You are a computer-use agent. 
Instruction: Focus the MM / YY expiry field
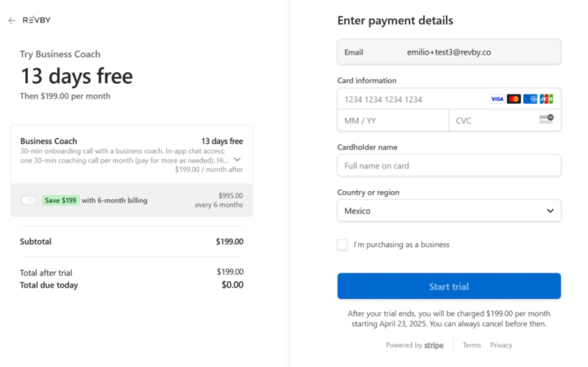(x=393, y=121)
